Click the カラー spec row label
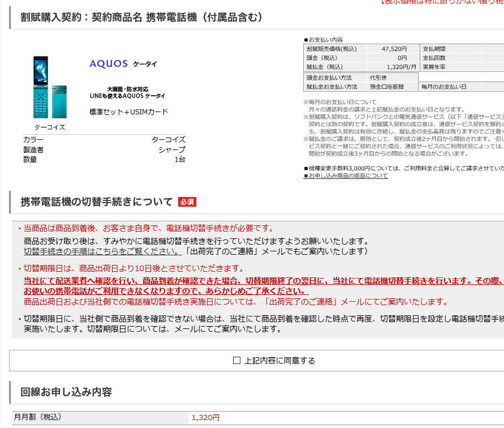The image size is (504, 428). point(33,140)
